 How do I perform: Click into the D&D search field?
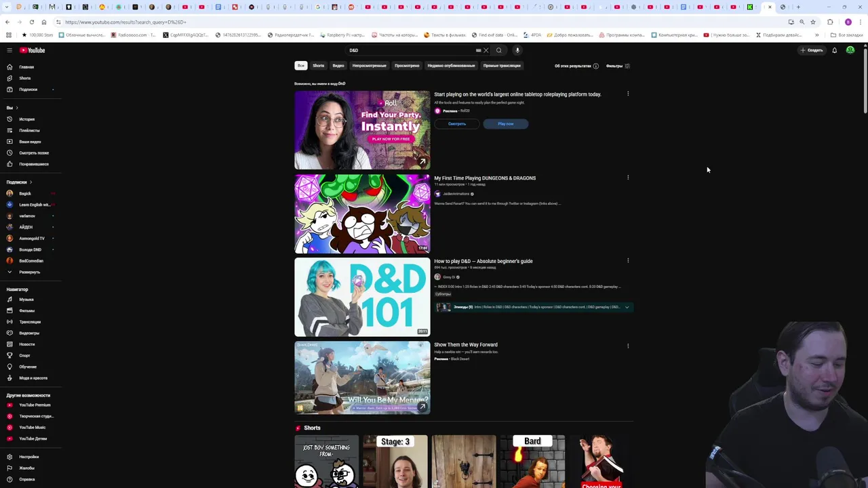(410, 50)
